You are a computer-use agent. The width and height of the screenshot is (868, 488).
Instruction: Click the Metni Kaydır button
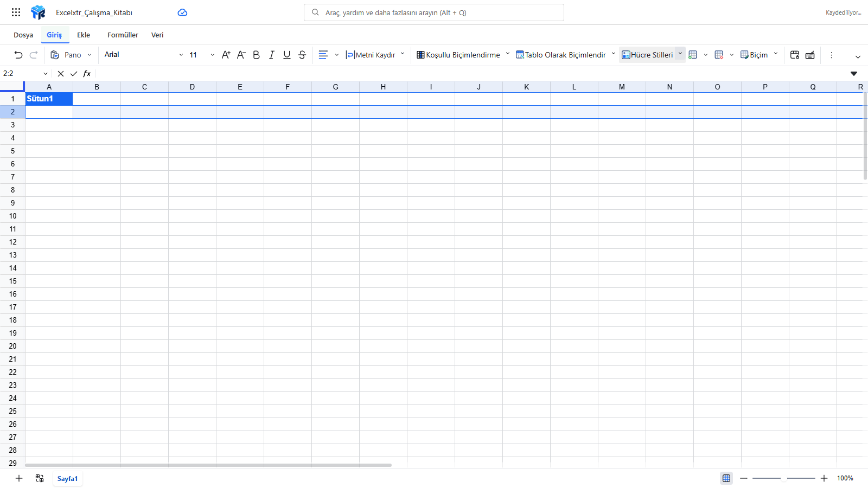pos(371,55)
